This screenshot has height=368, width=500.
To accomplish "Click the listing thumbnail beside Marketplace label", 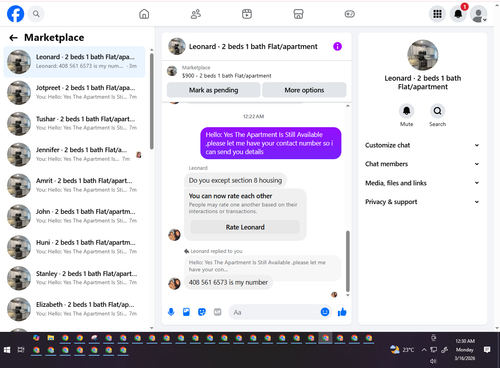I will (172, 71).
